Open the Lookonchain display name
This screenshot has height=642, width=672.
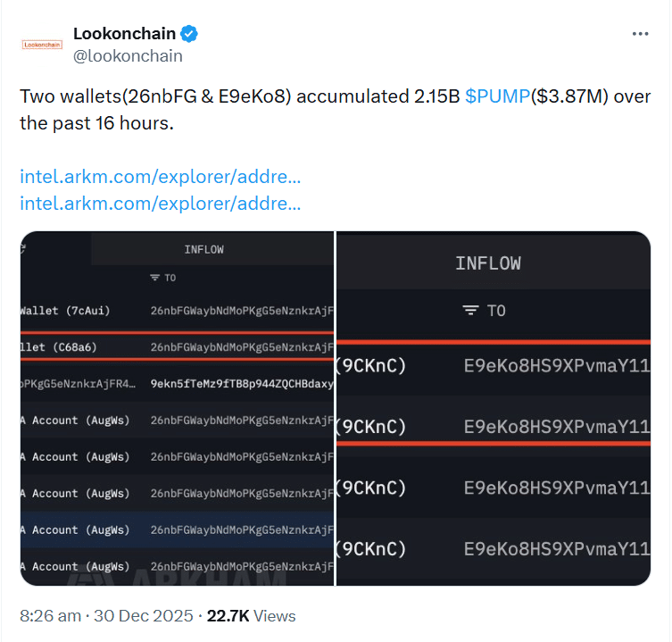point(124,34)
